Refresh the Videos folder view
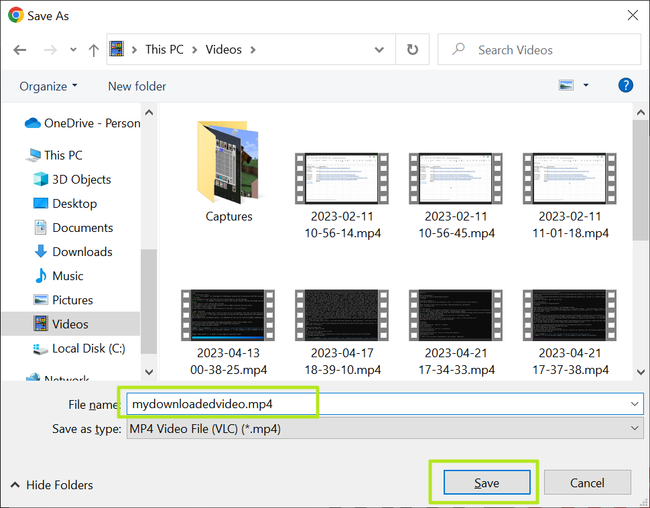The width and height of the screenshot is (650, 508). [412, 49]
